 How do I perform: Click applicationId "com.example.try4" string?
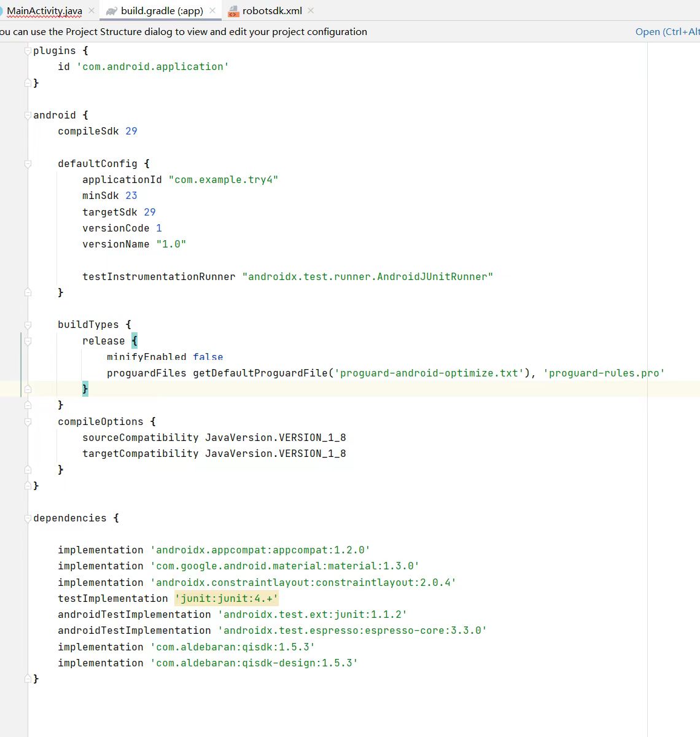click(x=224, y=180)
